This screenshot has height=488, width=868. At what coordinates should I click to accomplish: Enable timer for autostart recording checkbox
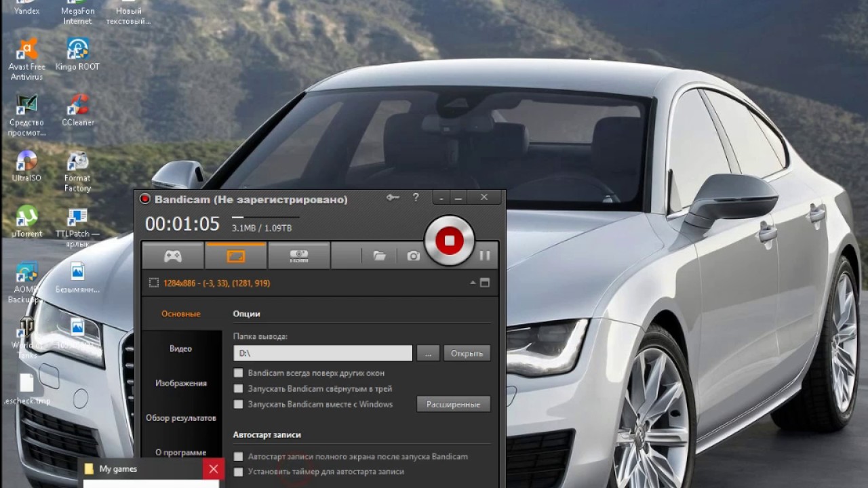(x=238, y=472)
